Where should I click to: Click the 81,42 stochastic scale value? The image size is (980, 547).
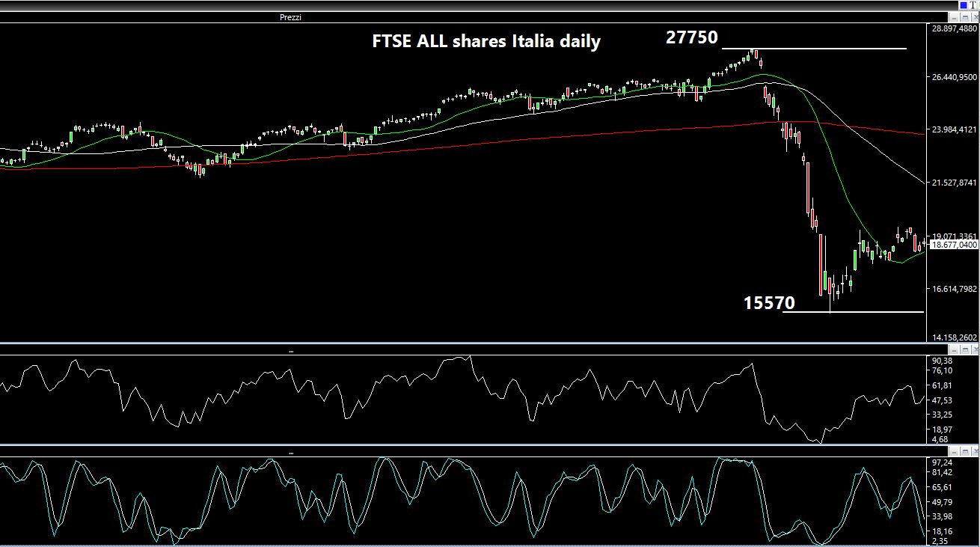(x=942, y=472)
